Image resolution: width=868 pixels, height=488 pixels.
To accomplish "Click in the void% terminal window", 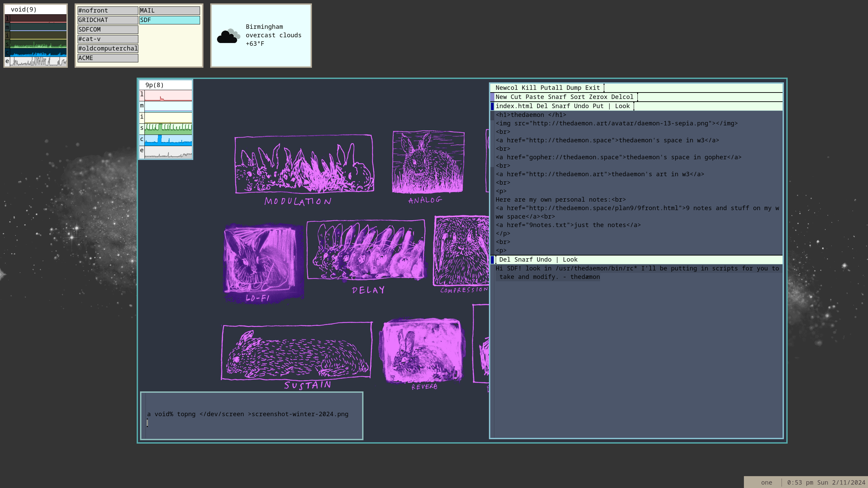I will pyautogui.click(x=252, y=415).
